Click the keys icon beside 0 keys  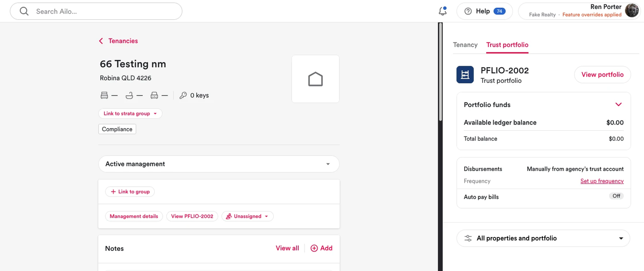click(x=183, y=95)
